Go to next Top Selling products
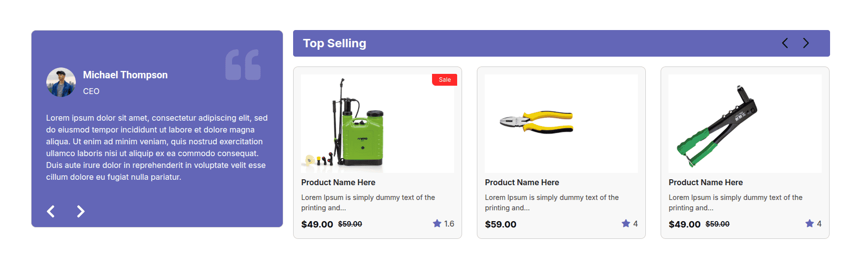The image size is (868, 263). coord(806,43)
